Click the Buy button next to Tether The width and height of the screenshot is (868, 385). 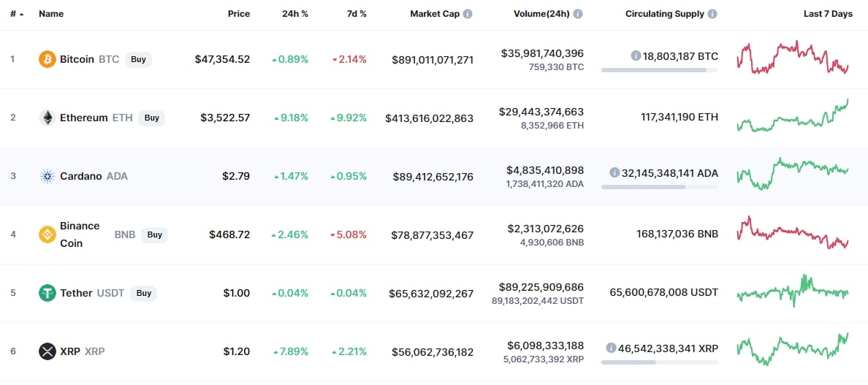pyautogui.click(x=143, y=293)
